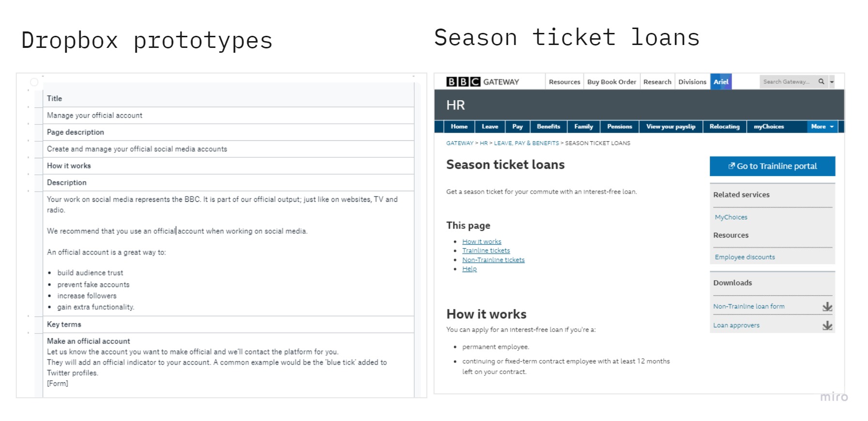Image resolution: width=868 pixels, height=421 pixels.
Task: Open the Leave section in HR navigation
Action: 490,126
